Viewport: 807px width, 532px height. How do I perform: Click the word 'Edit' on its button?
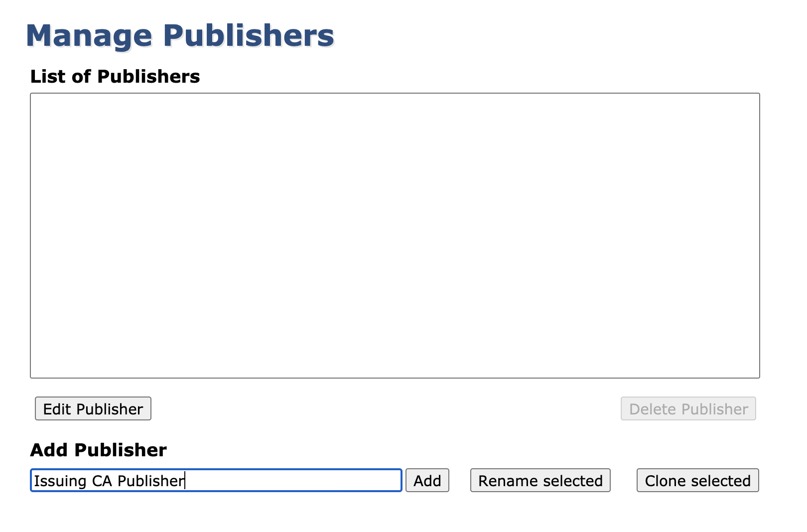pyautogui.click(x=57, y=409)
